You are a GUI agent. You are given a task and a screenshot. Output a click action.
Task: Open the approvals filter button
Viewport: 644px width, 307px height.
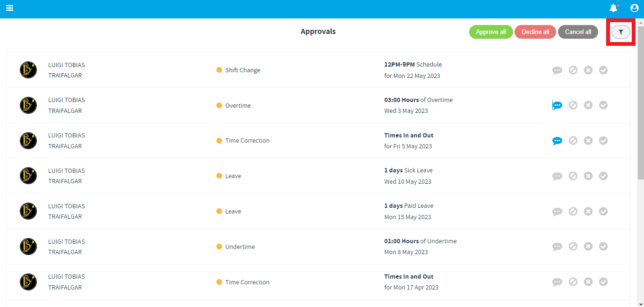(x=621, y=32)
